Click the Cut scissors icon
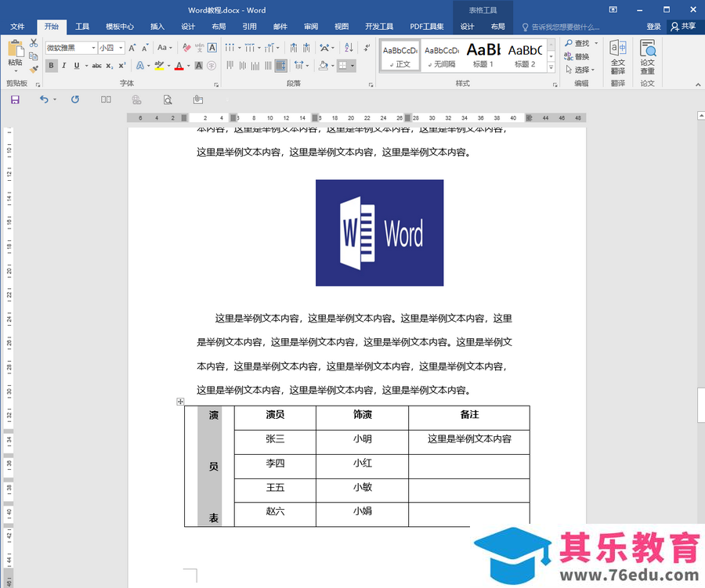 34,43
